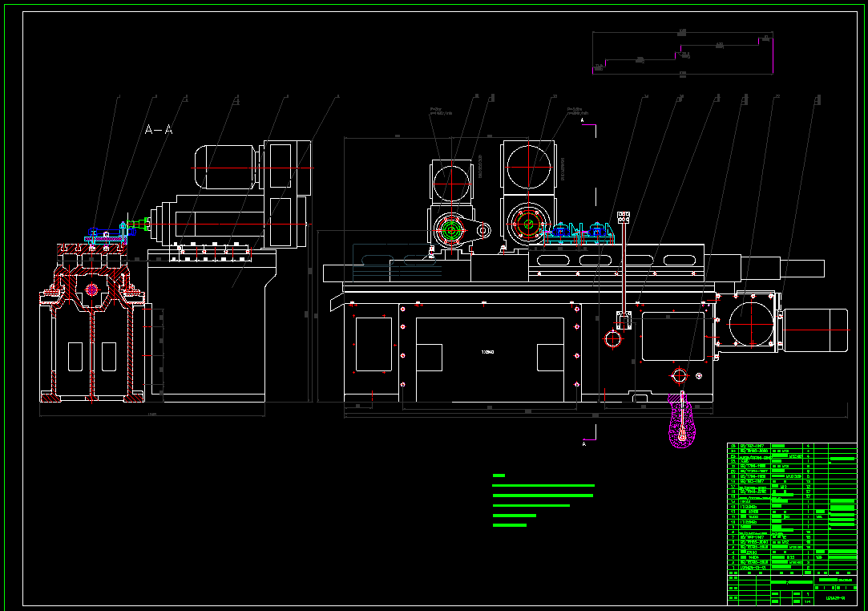Click the right red spindle flange circle

tap(527, 224)
